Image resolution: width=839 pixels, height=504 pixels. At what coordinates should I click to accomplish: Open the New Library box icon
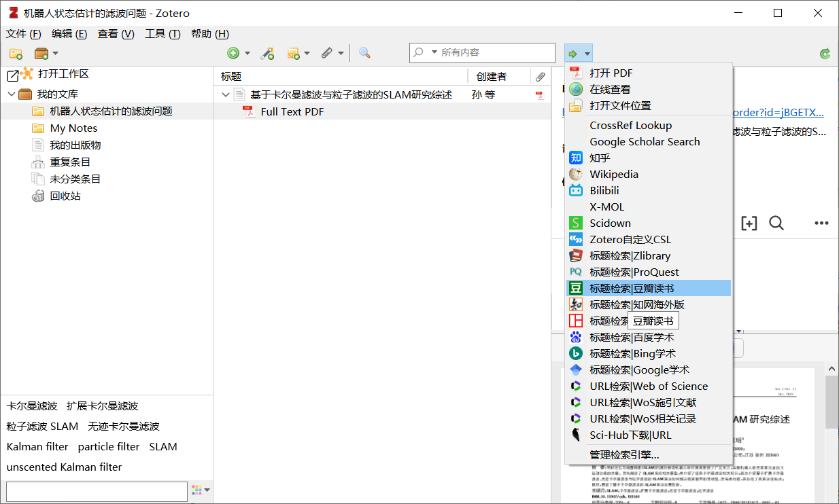(41, 53)
